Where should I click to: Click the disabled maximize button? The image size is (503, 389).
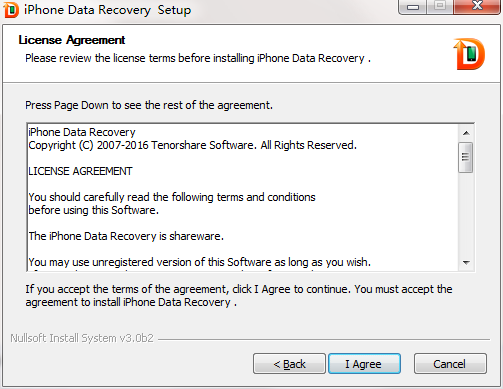pos(440,6)
